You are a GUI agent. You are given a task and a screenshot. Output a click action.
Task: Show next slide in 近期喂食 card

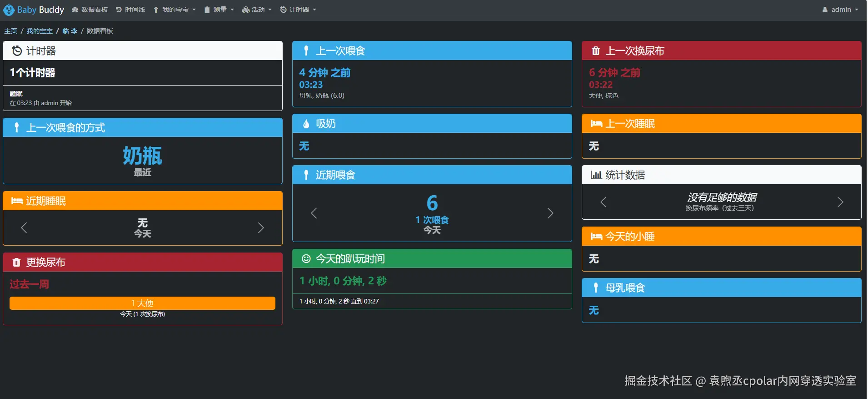pyautogui.click(x=550, y=213)
